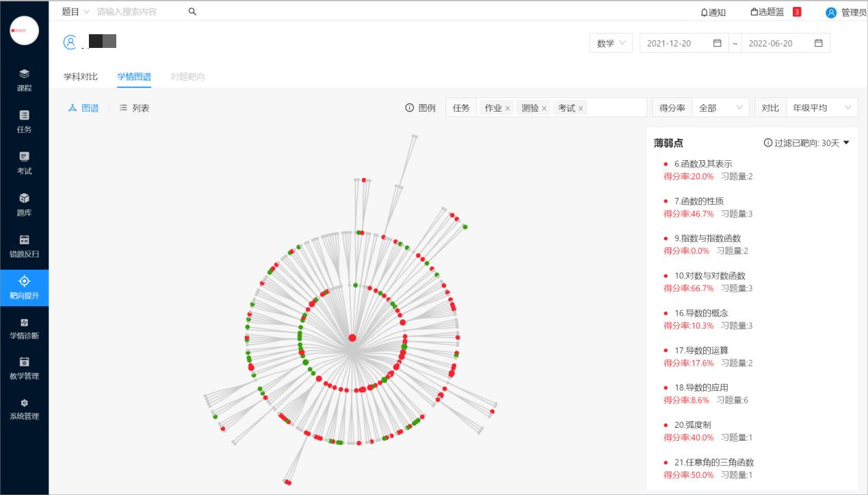The image size is (868, 495).
Task: Remove the 测验 task filter tag
Action: click(544, 108)
